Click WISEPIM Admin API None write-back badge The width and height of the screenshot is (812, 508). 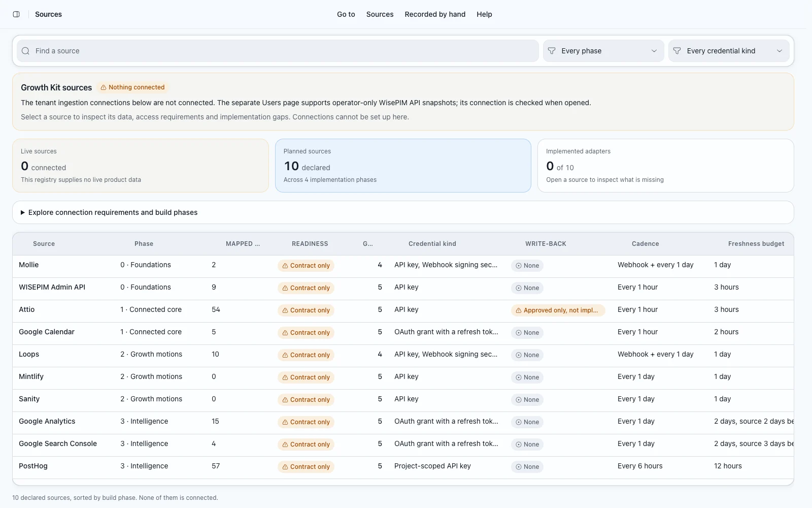point(527,288)
